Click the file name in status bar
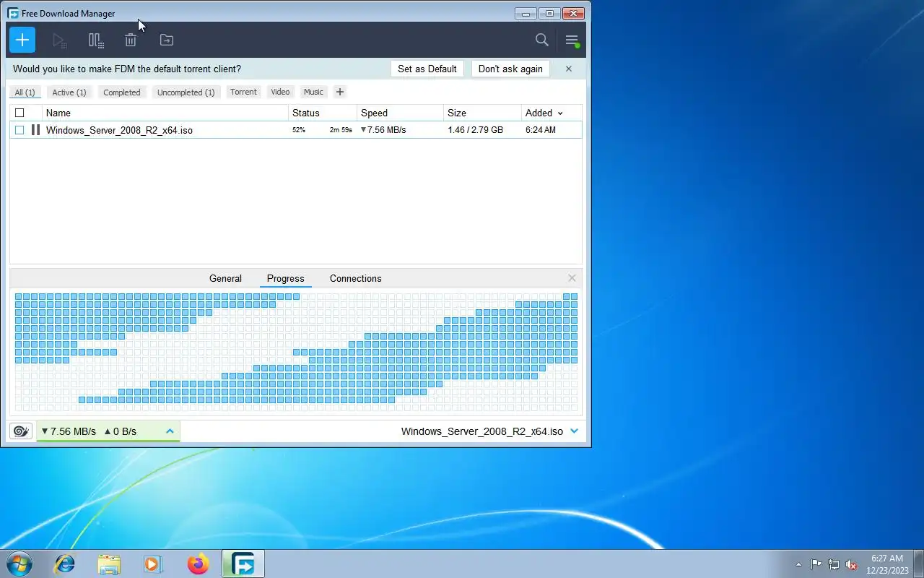 pyautogui.click(x=482, y=431)
